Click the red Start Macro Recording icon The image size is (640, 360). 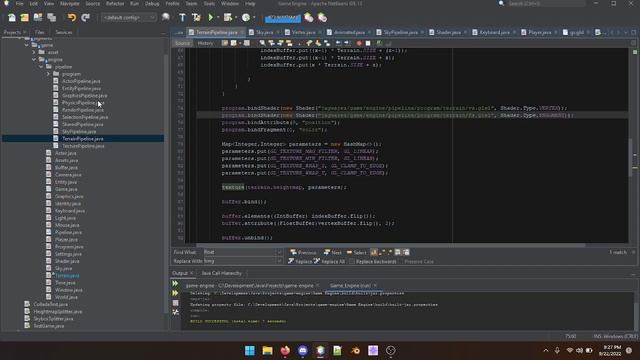pos(359,43)
